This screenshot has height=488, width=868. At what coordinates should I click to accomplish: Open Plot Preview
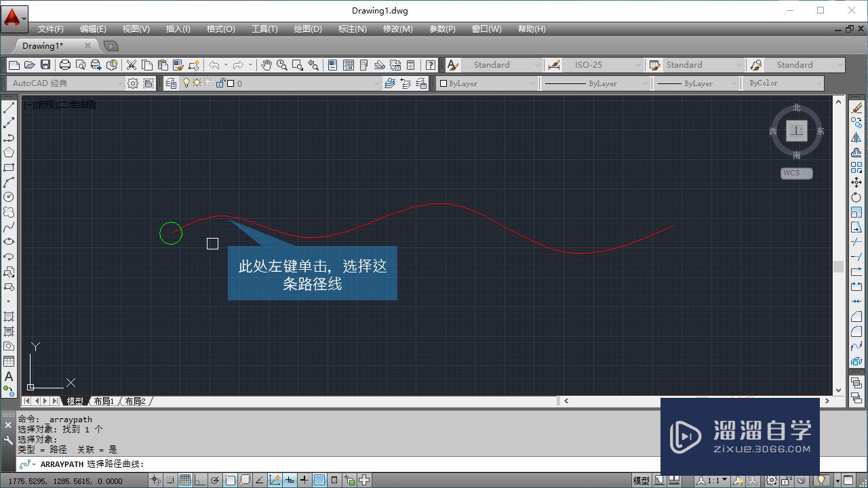pos(81,65)
